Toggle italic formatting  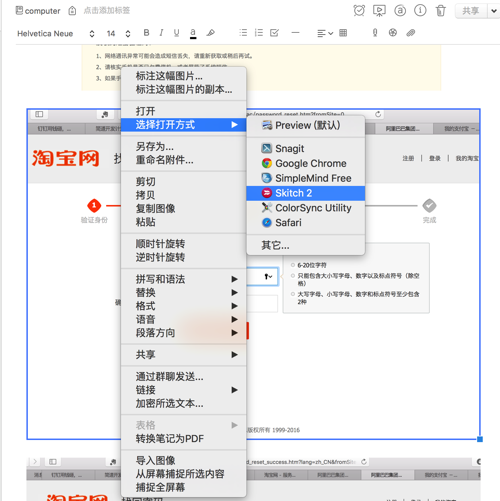161,33
